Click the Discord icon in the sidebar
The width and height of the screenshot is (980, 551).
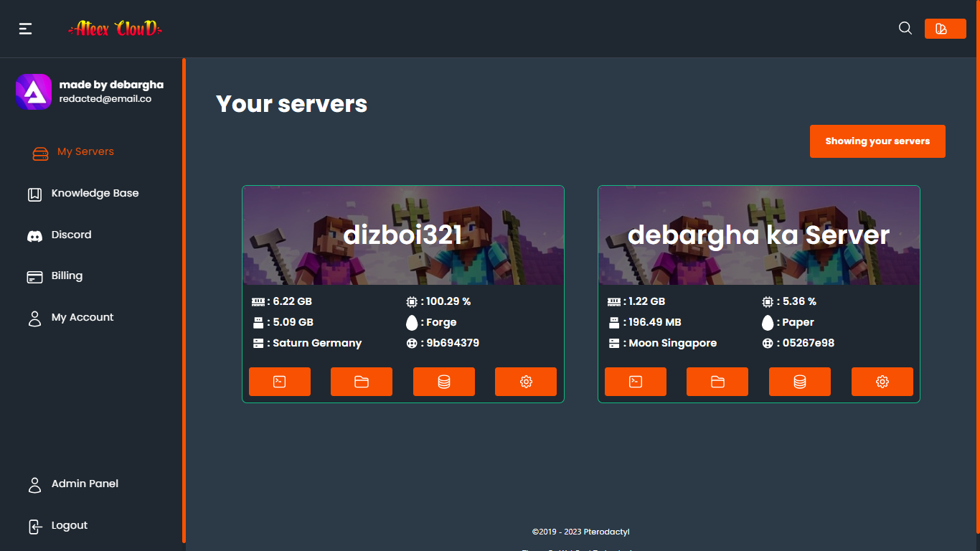pos(34,235)
